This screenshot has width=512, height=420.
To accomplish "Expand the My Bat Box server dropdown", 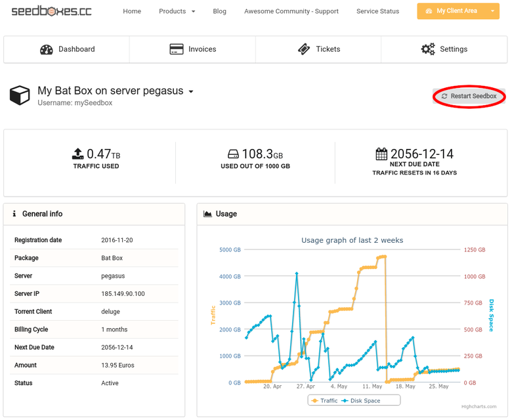I will tap(191, 92).
